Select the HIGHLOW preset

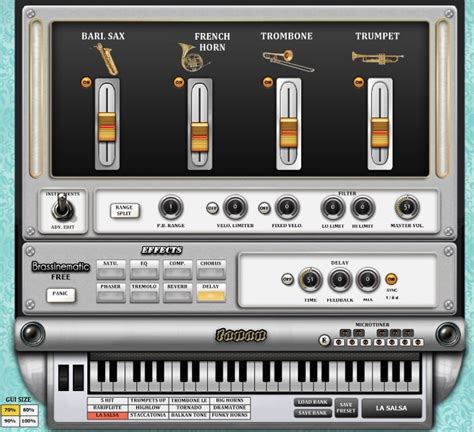coord(148,408)
